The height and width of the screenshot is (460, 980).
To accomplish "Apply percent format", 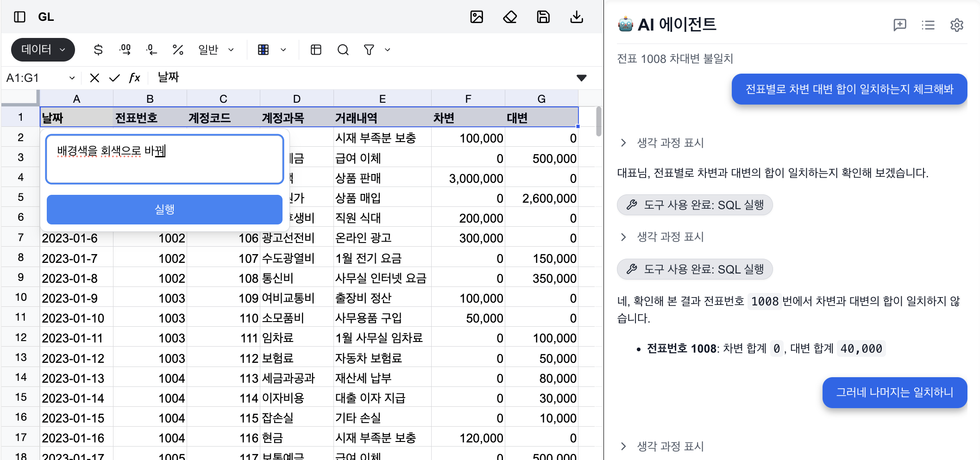I will click(x=178, y=50).
